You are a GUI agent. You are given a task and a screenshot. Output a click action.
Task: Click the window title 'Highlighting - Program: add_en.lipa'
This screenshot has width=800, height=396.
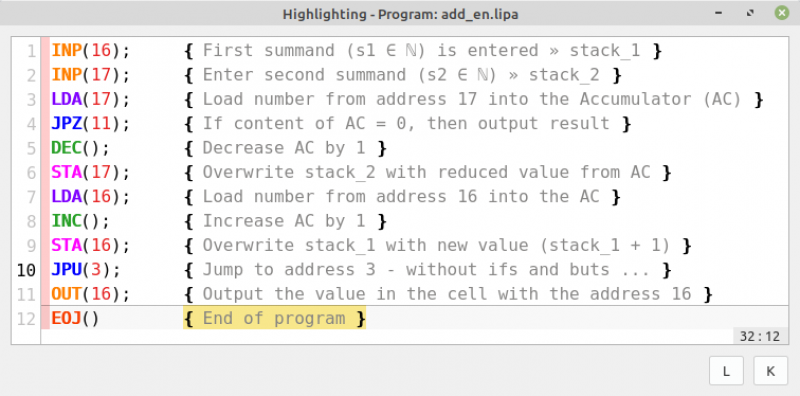coord(400,14)
